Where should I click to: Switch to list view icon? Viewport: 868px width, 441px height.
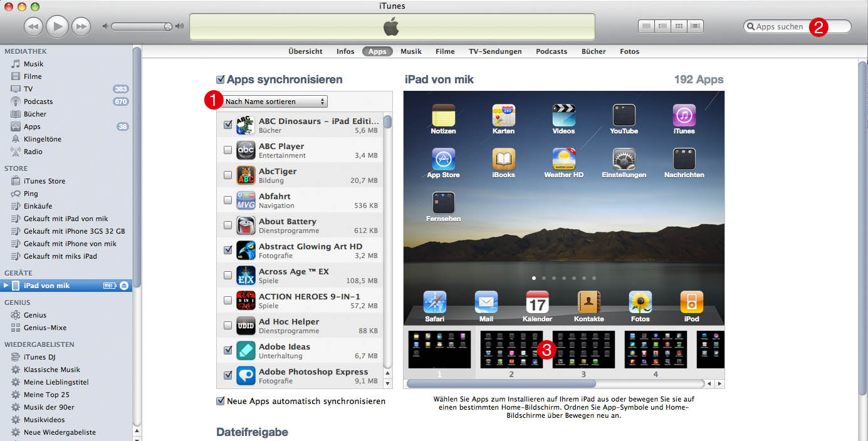tap(646, 26)
